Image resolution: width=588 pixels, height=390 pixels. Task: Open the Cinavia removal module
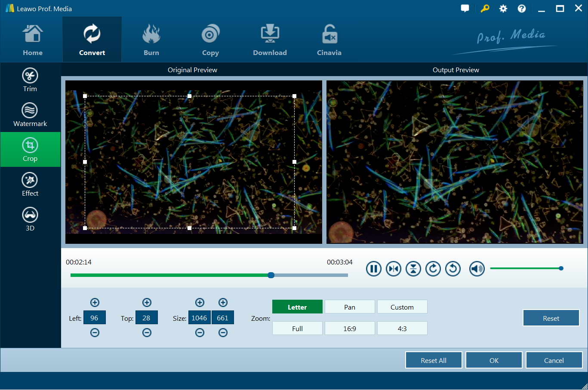pyautogui.click(x=329, y=40)
